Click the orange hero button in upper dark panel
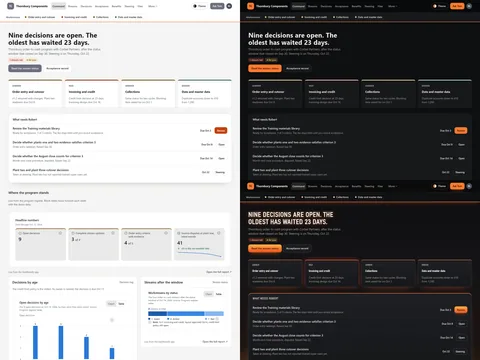The width and height of the screenshot is (480, 360). 265,68
